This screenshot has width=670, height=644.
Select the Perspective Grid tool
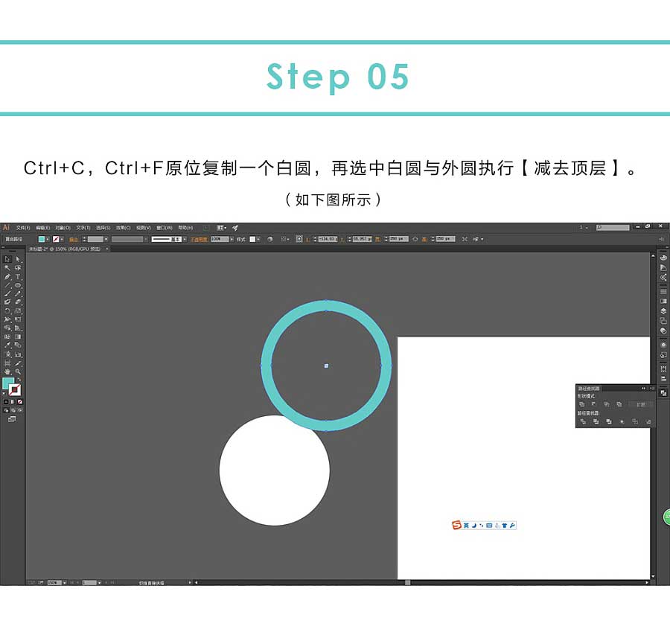tap(18, 328)
